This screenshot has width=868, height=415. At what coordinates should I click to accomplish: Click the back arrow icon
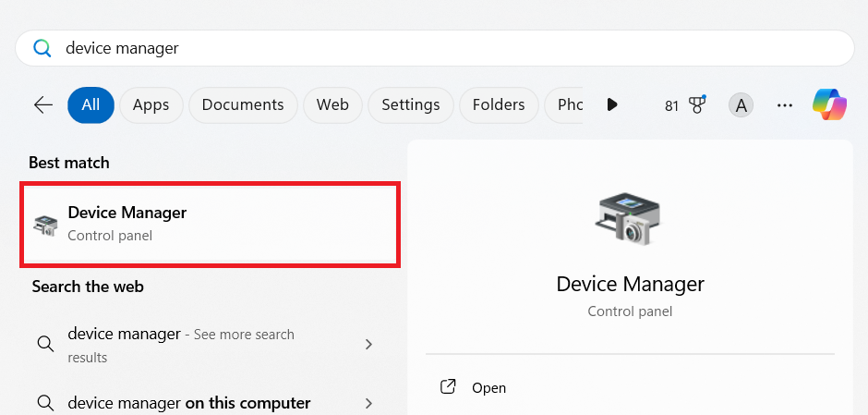[x=43, y=105]
